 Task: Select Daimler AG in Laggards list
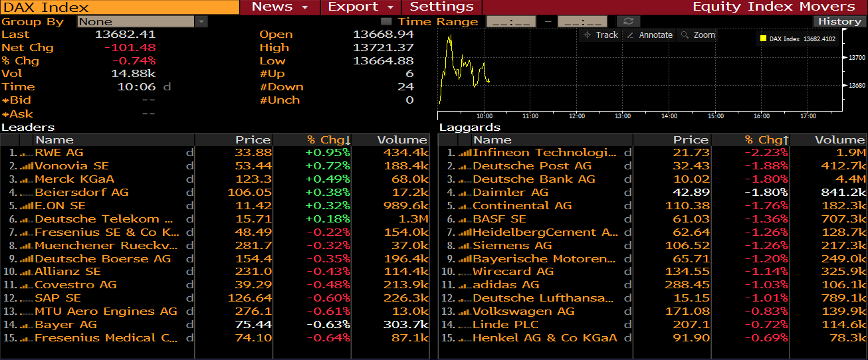coord(510,193)
